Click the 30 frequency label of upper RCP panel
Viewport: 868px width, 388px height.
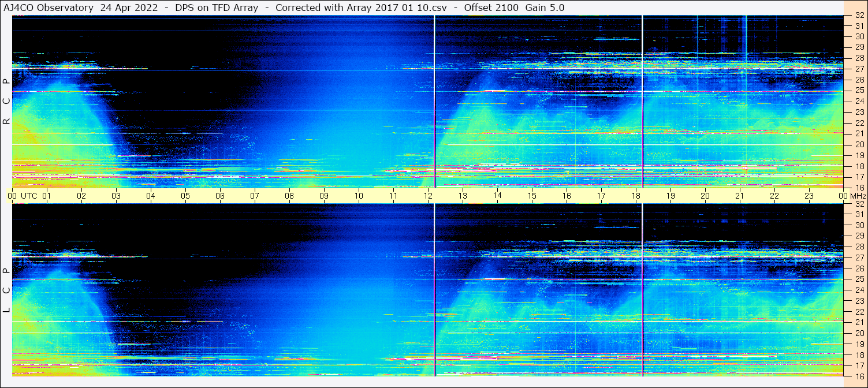(x=859, y=36)
